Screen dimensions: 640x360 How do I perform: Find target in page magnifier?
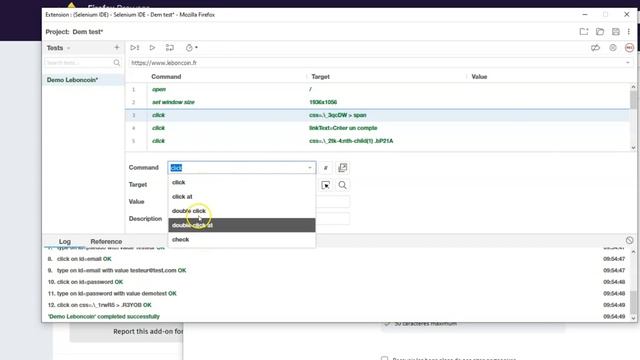coord(342,185)
